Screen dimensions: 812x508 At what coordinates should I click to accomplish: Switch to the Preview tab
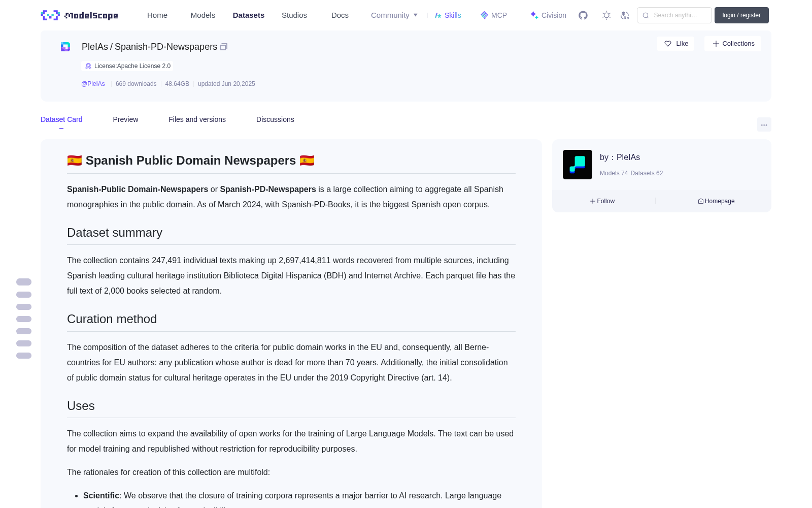pyautogui.click(x=125, y=119)
